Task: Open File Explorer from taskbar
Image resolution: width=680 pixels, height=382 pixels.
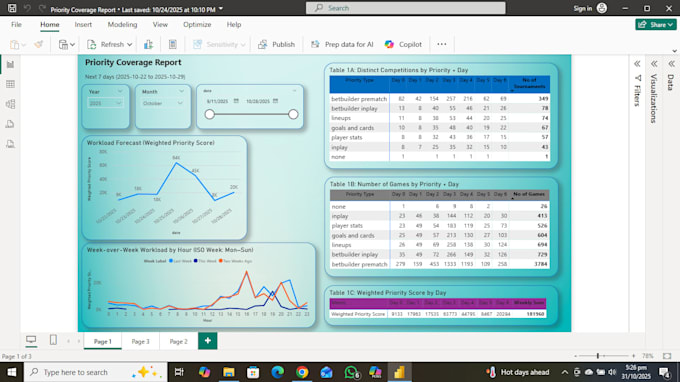Action: coord(229,372)
